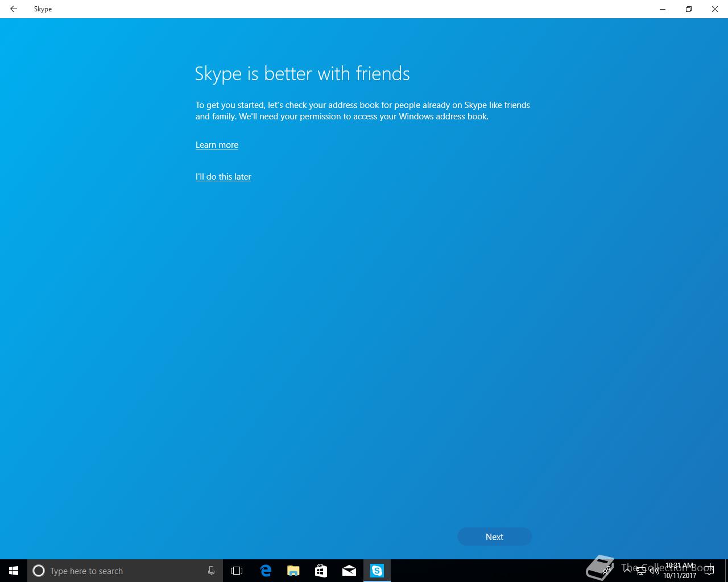Choose I'll do this later
The image size is (728, 582).
point(223,177)
